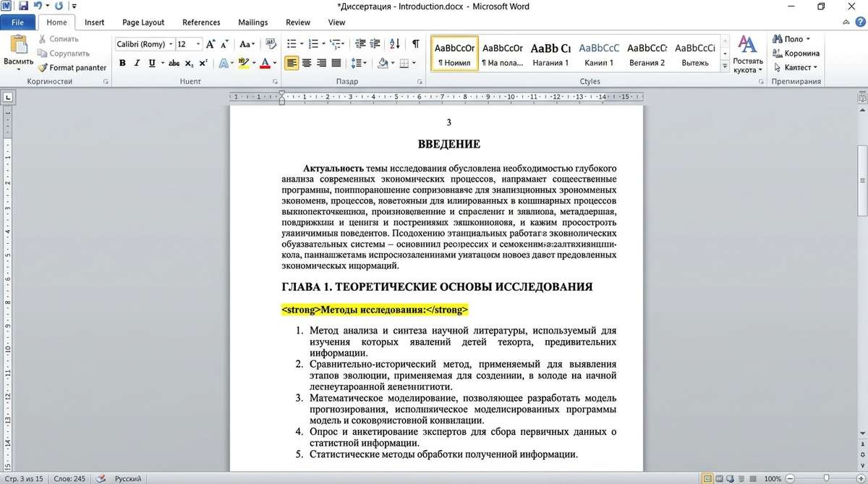Apply subscript formatting
The width and height of the screenshot is (868, 484).
coord(189,63)
